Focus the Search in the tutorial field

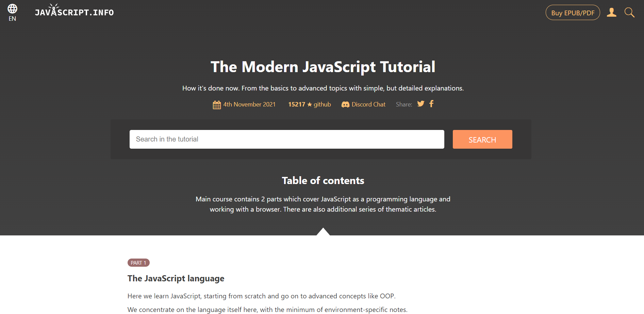point(287,139)
